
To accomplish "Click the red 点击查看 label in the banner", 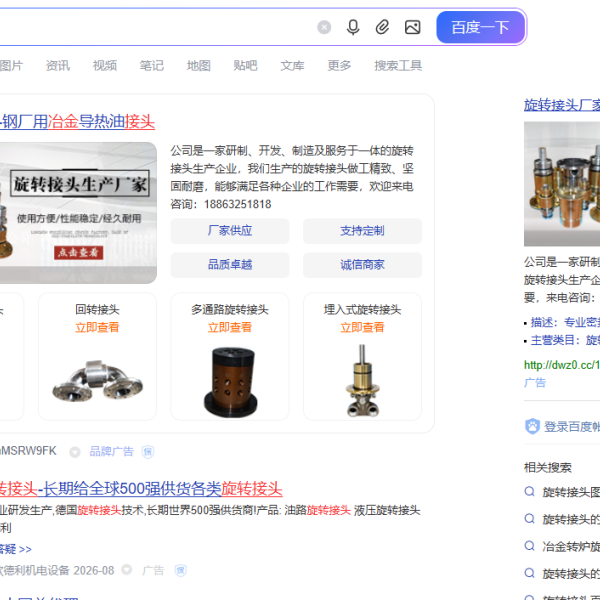I will [78, 253].
